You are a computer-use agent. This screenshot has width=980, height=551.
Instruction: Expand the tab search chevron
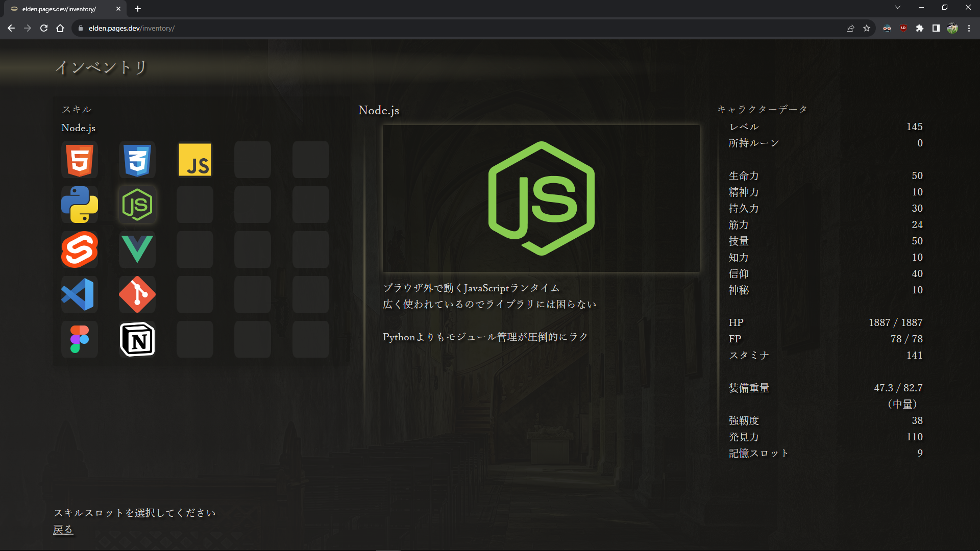898,8
